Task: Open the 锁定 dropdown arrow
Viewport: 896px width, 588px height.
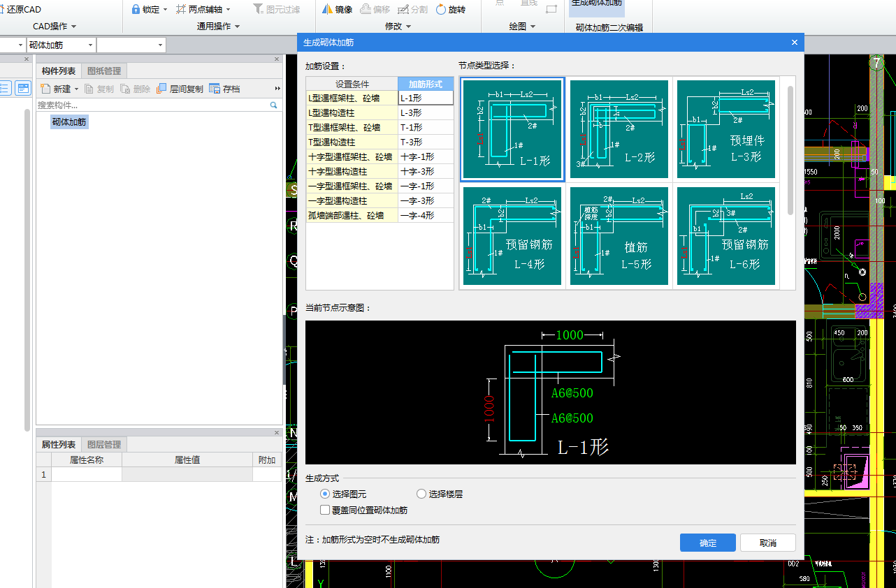Action: 166,10
